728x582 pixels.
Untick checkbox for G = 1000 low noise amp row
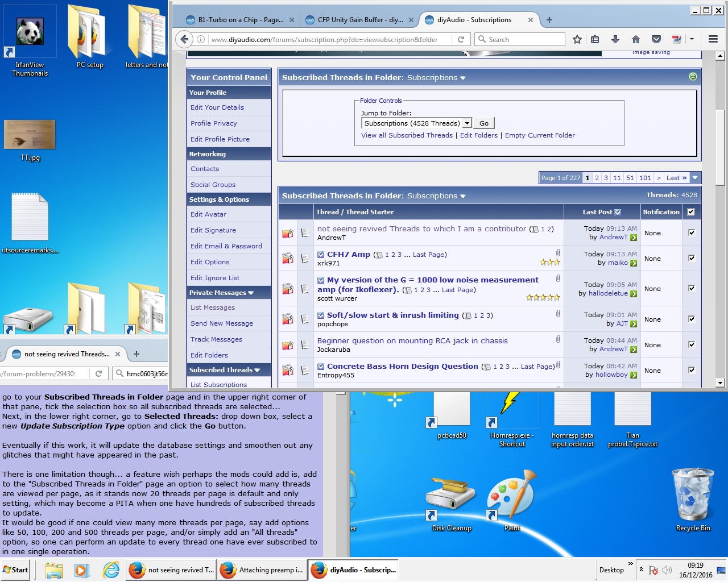[692, 288]
